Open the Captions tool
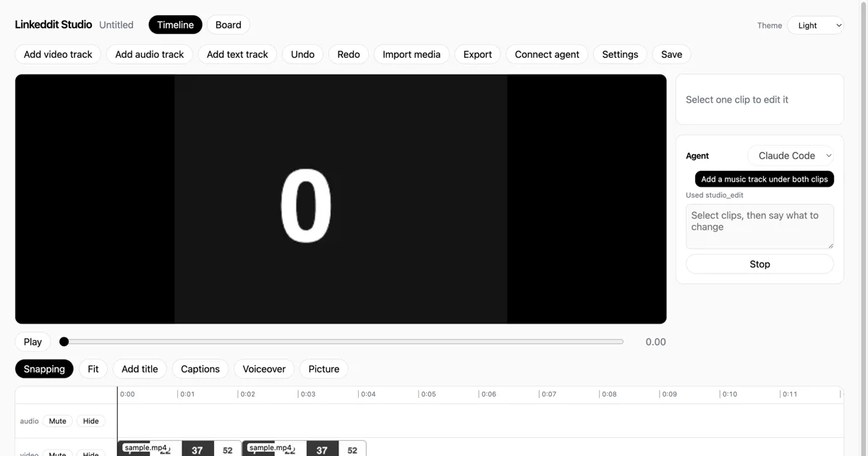The height and width of the screenshot is (456, 868). pyautogui.click(x=200, y=369)
